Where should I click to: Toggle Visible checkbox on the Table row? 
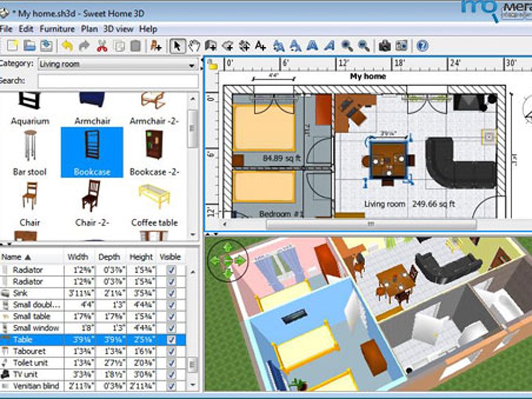(171, 340)
